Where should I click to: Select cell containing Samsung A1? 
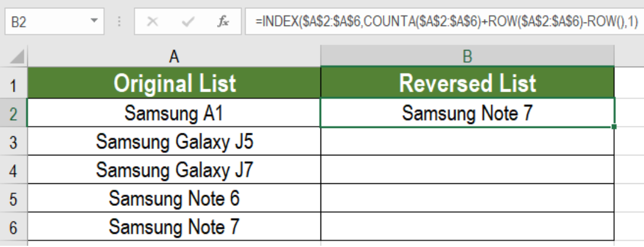click(174, 112)
